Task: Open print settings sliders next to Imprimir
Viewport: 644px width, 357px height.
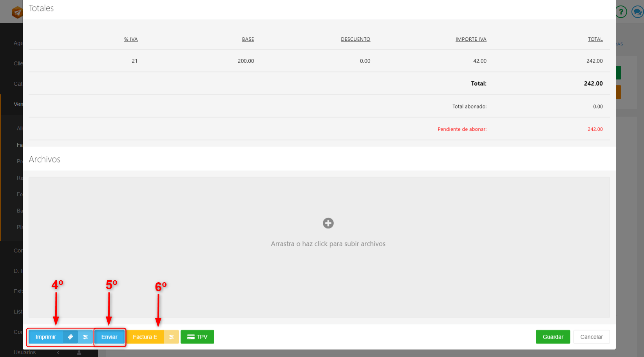Action: pyautogui.click(x=85, y=337)
